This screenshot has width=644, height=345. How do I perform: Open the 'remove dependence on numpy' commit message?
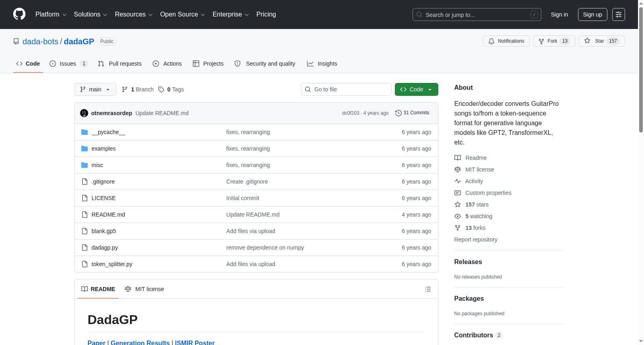coord(265,248)
